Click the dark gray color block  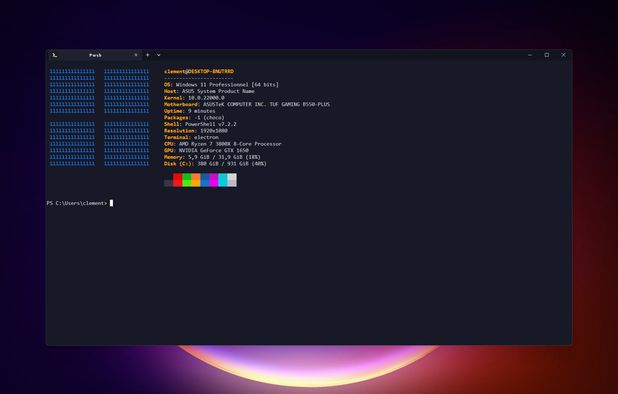168,183
